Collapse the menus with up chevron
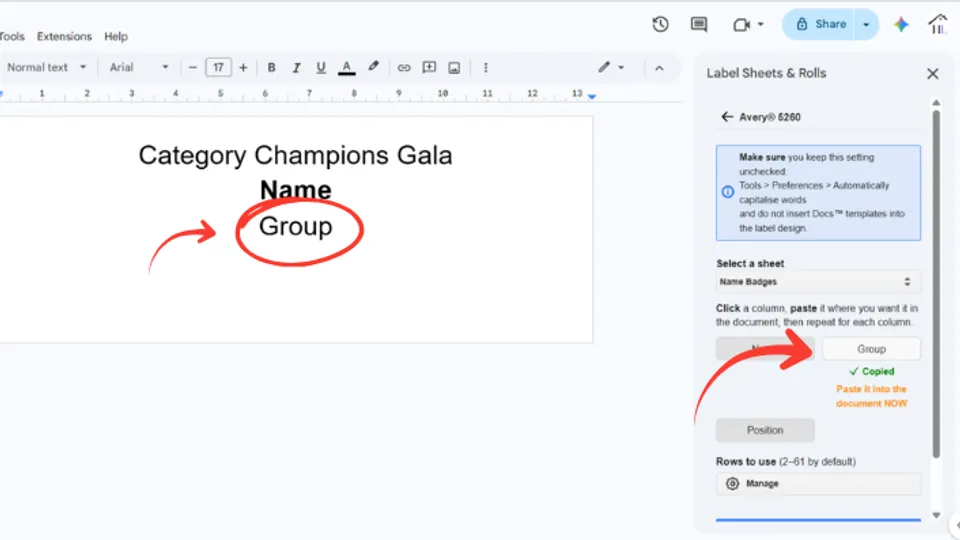 pyautogui.click(x=659, y=68)
